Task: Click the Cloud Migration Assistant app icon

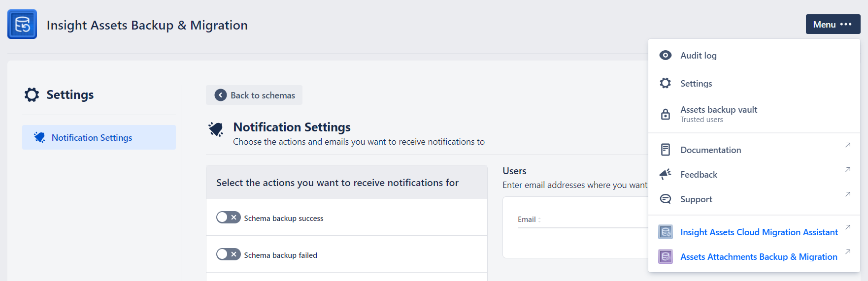Action: point(666,232)
